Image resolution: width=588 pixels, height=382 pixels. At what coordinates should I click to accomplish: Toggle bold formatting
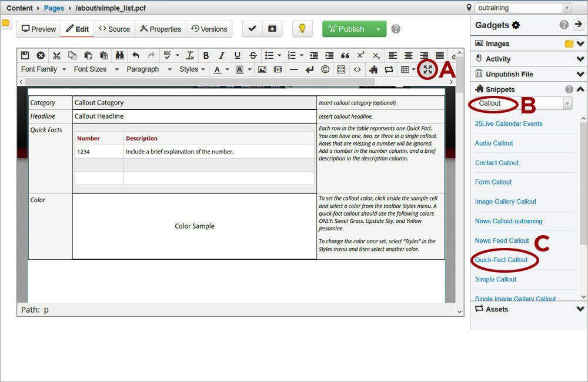(x=206, y=55)
